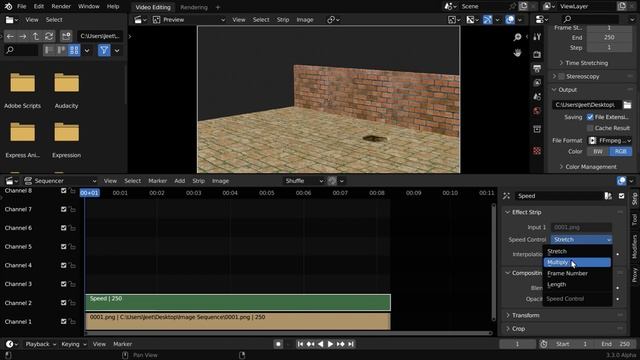This screenshot has width=640, height=360.
Task: Open the Scene properties tab icon
Action: tap(537, 97)
